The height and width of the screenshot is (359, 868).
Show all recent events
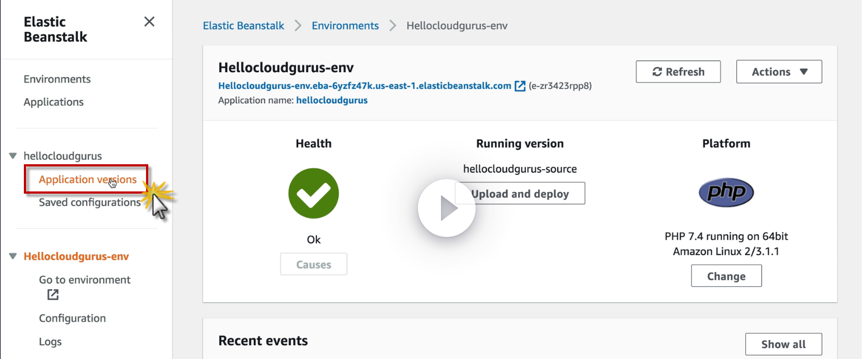tap(784, 344)
